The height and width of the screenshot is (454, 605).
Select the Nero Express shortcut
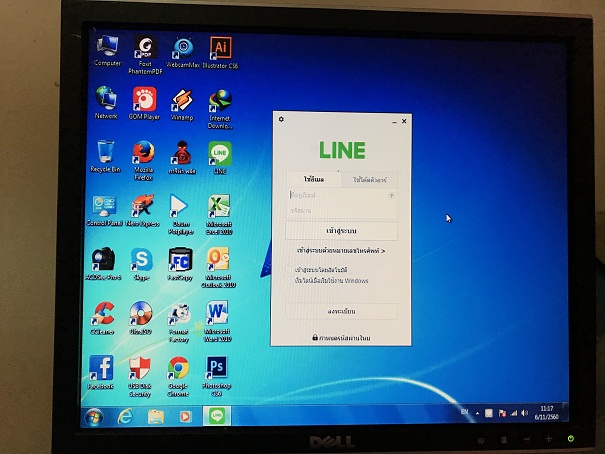point(142,210)
